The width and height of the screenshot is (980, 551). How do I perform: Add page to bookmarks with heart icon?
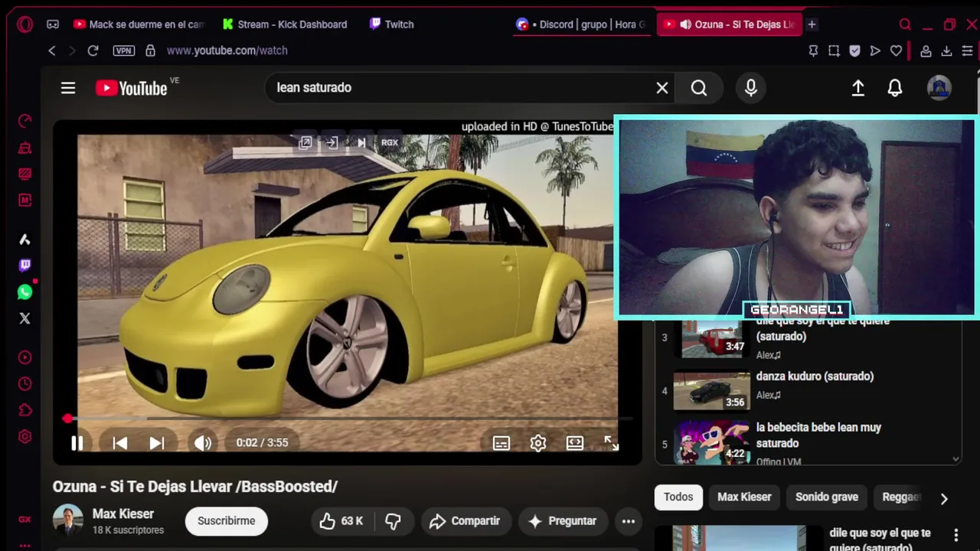(896, 51)
